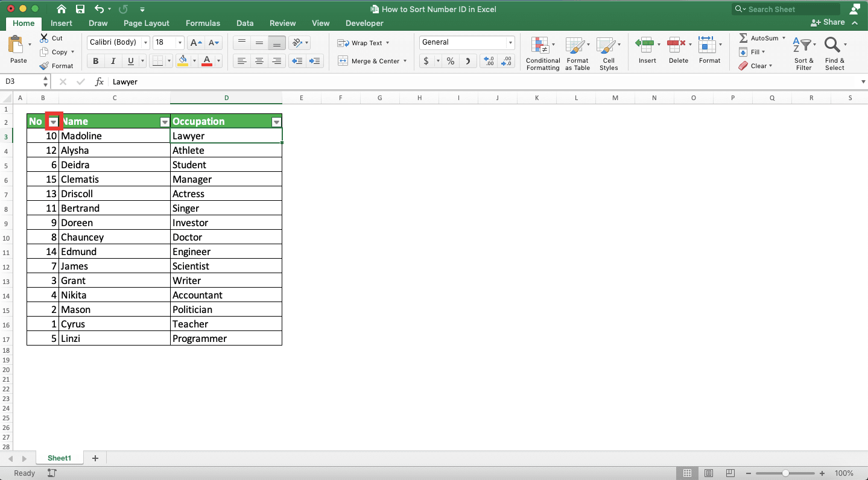The width and height of the screenshot is (868, 480).
Task: Apply currency format with the dollar icon
Action: (426, 61)
